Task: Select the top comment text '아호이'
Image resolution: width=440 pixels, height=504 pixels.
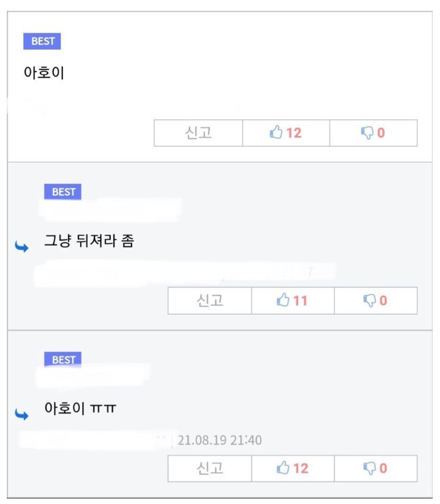Action: point(44,73)
